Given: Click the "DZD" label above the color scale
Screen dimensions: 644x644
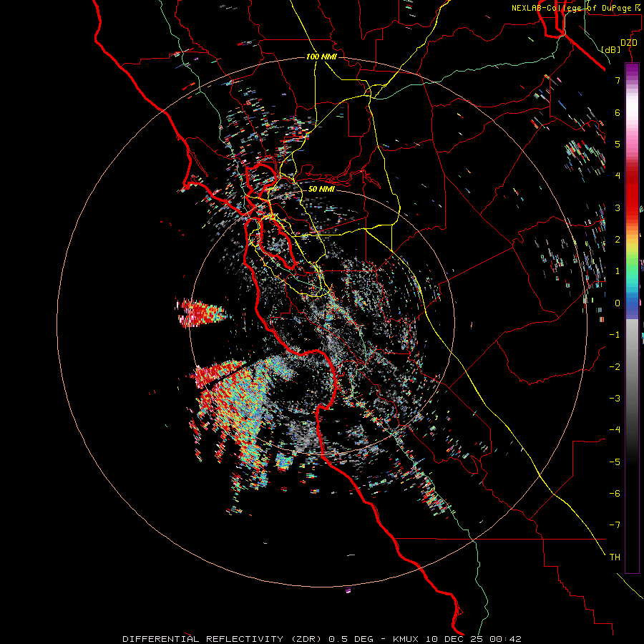Looking at the screenshot, I should click(x=629, y=43).
